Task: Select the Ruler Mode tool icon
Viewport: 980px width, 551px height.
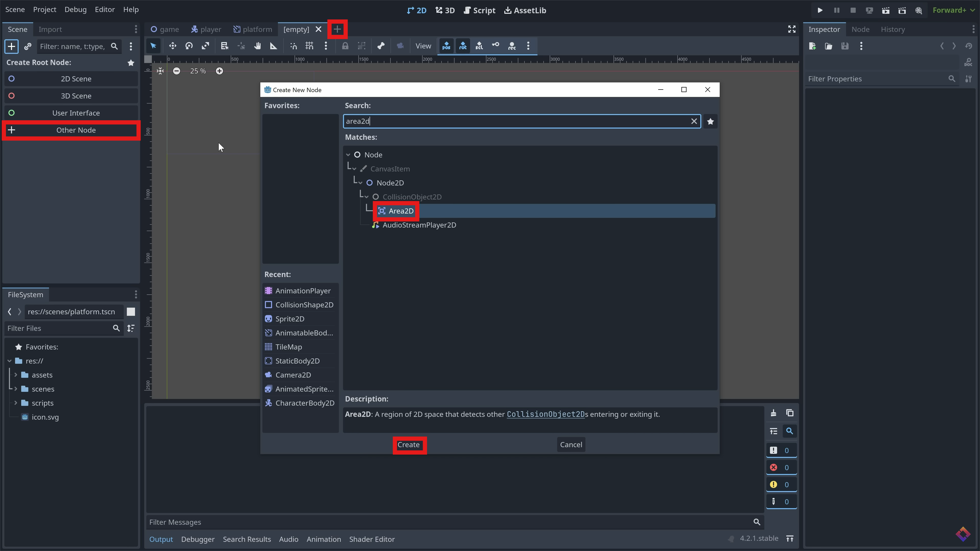Action: click(x=274, y=46)
